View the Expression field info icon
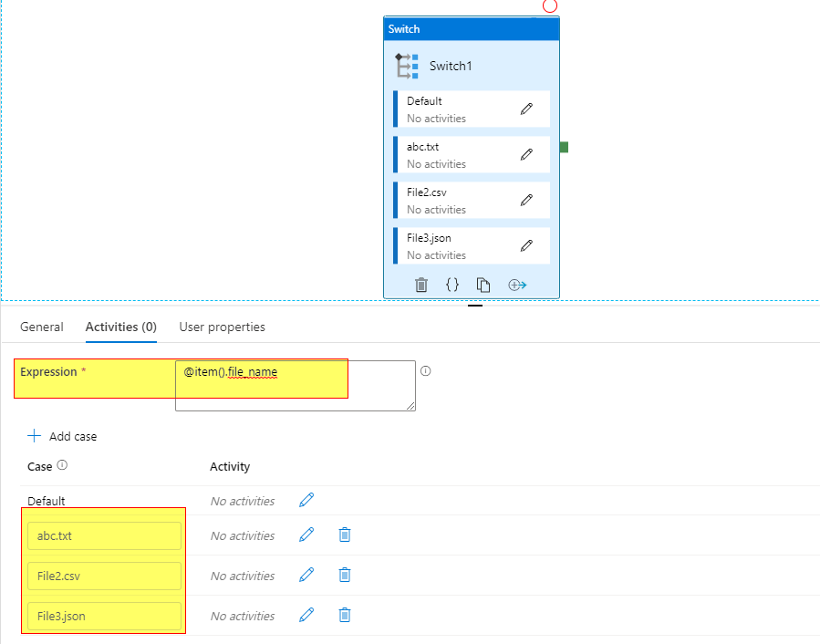The height and width of the screenshot is (644, 820). [425, 369]
